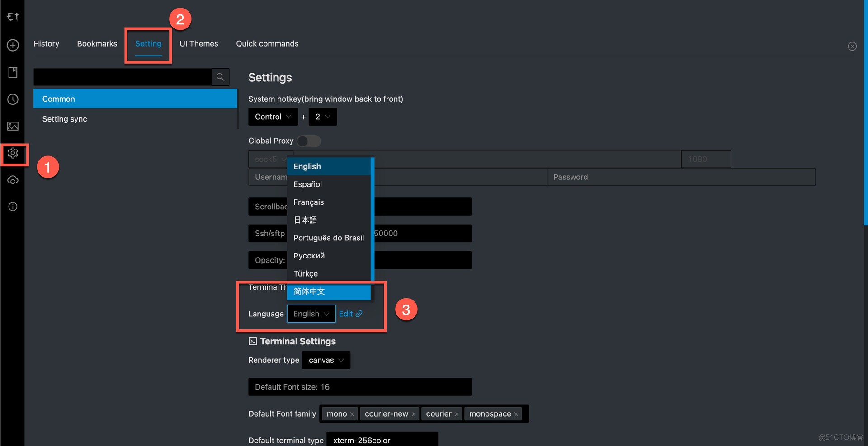Select Setting sync in settings list
The width and height of the screenshot is (868, 446).
(x=135, y=119)
